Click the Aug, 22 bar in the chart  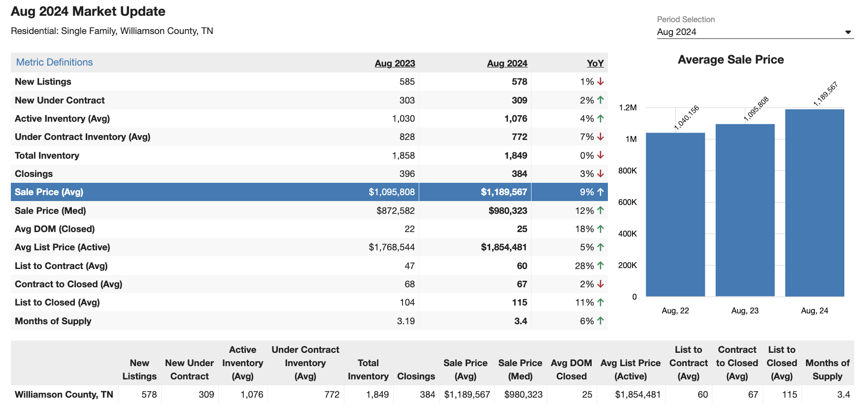(675, 214)
